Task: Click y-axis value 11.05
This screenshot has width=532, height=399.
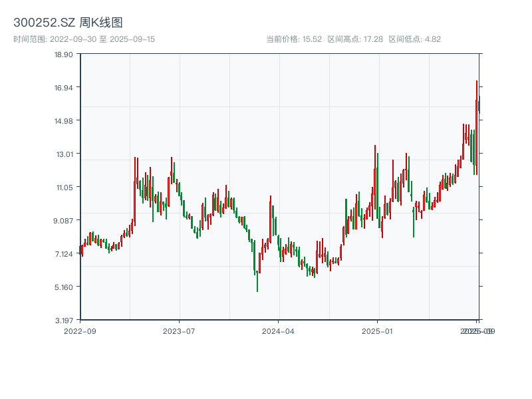Action: (x=65, y=188)
